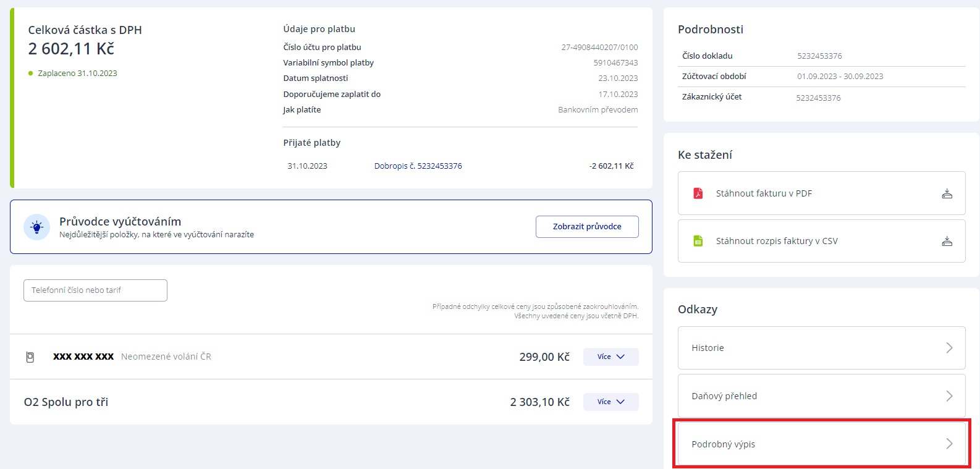980x469 pixels.
Task: Open Podrobný výpis detailed statement
Action: tap(723, 444)
